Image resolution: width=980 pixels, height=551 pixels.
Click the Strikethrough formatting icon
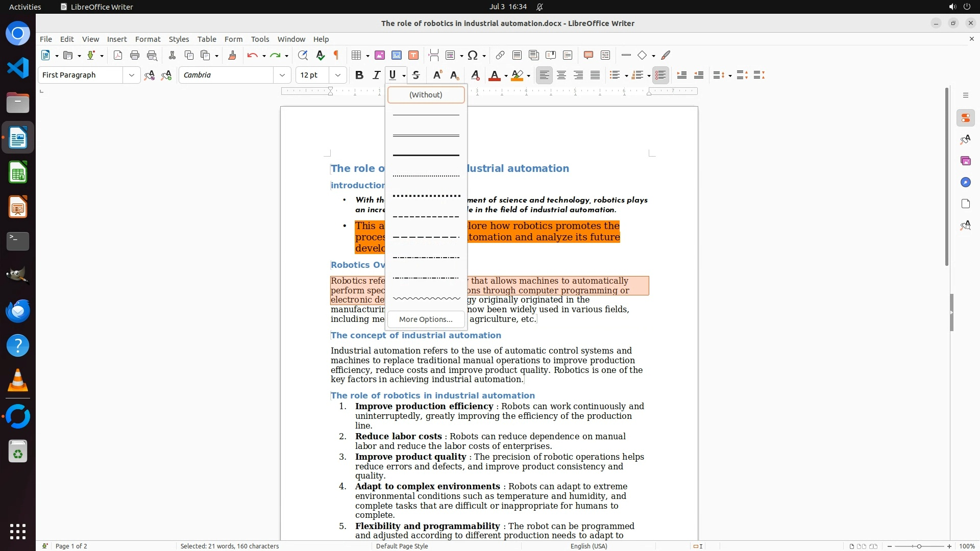coord(416,75)
